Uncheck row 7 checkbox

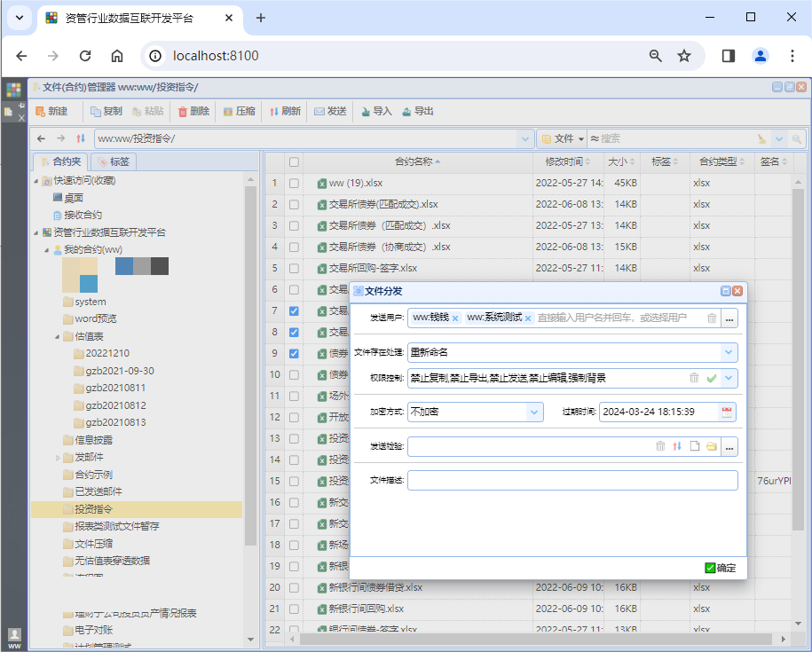[x=294, y=311]
